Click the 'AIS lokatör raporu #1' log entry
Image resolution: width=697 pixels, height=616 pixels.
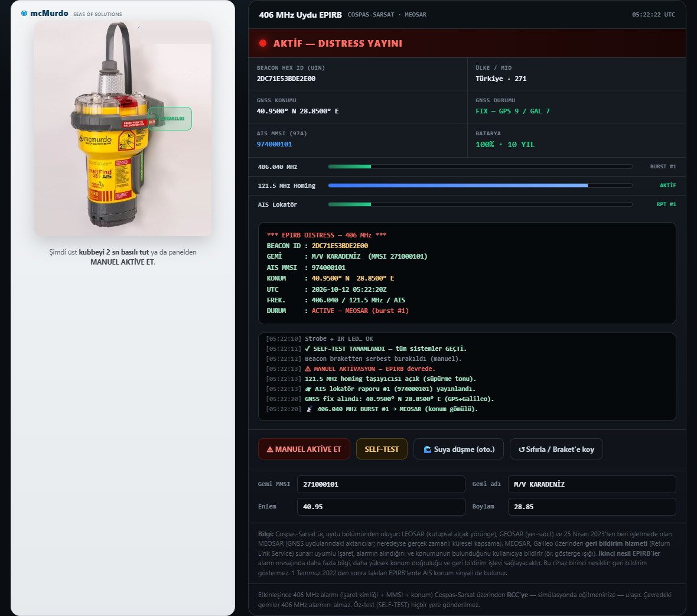(x=371, y=389)
